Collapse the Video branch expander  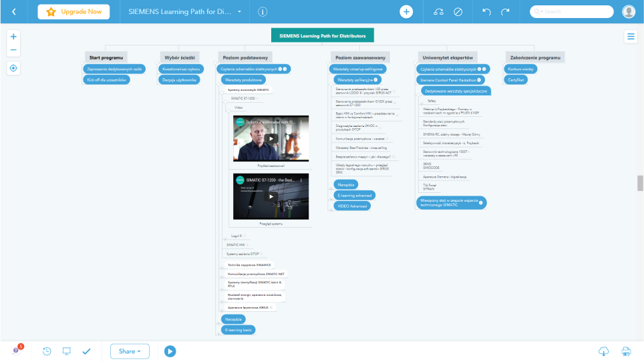coord(228,111)
